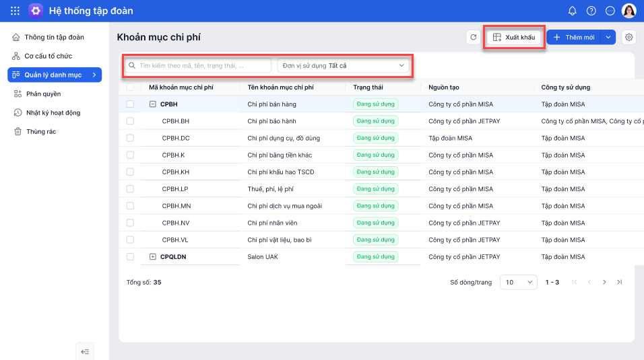644x360 pixels.
Task: Go to the previous page of results
Action: [x=589, y=282]
